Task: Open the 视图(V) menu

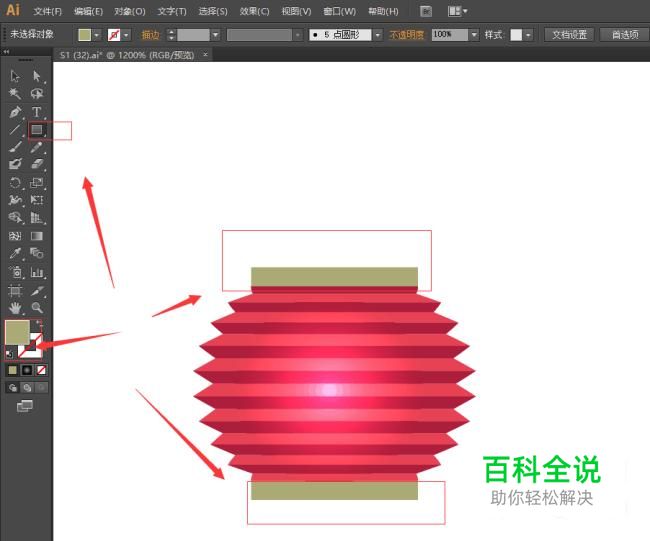Action: 296,11
